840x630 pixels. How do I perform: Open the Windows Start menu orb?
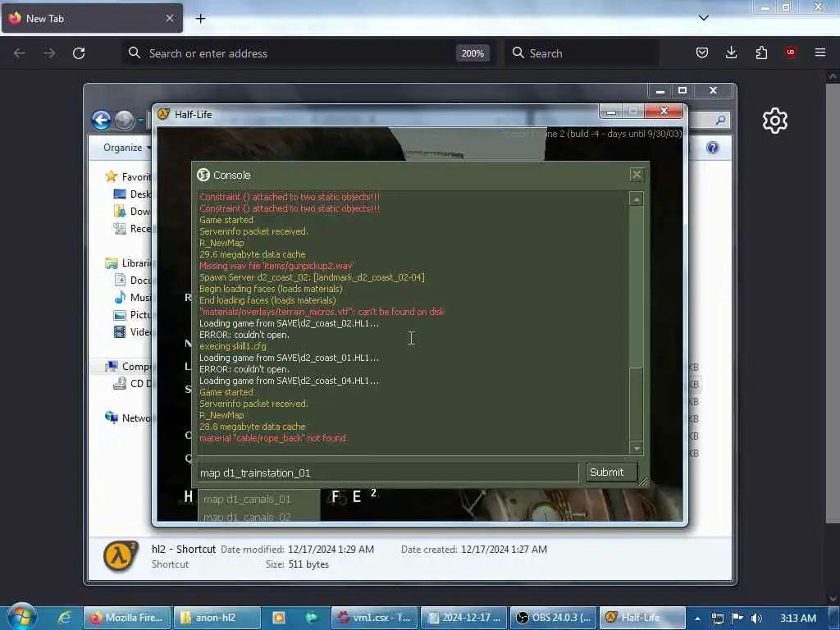click(22, 617)
